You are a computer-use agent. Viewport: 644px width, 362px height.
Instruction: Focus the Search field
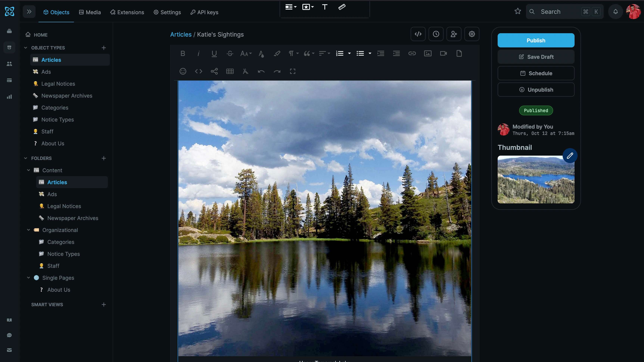[564, 12]
